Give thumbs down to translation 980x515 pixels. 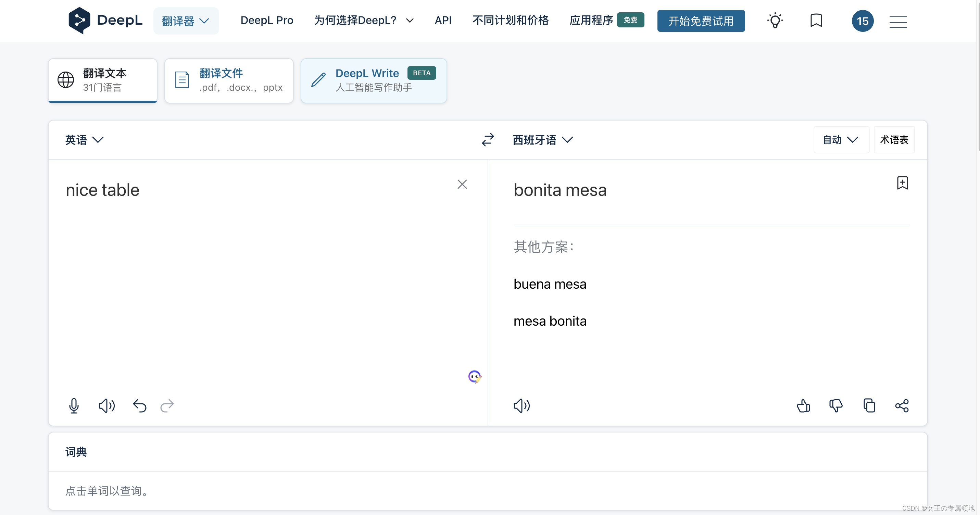(836, 405)
